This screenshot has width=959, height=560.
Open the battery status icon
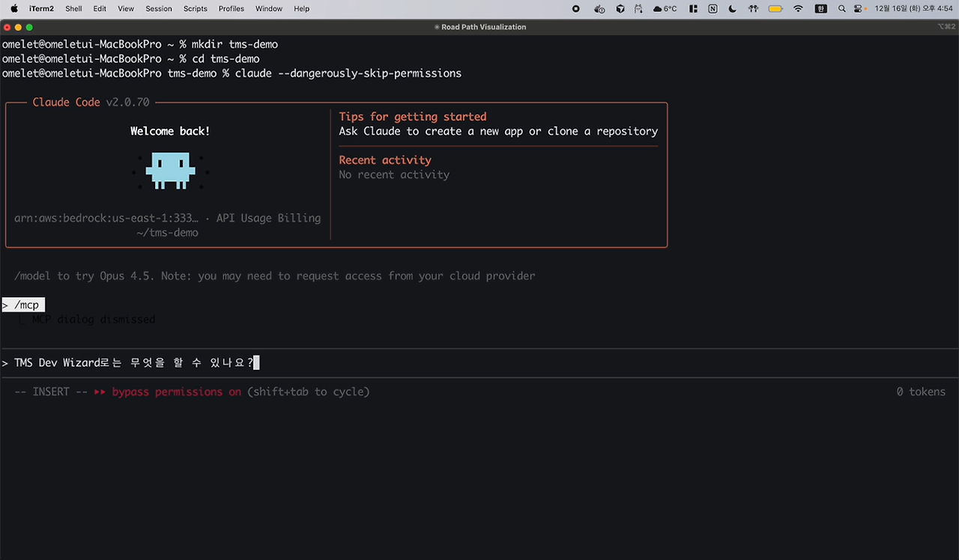(775, 9)
